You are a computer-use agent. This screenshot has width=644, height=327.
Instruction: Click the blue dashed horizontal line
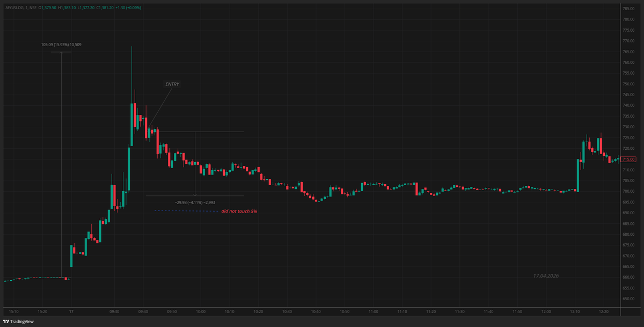[186, 211]
